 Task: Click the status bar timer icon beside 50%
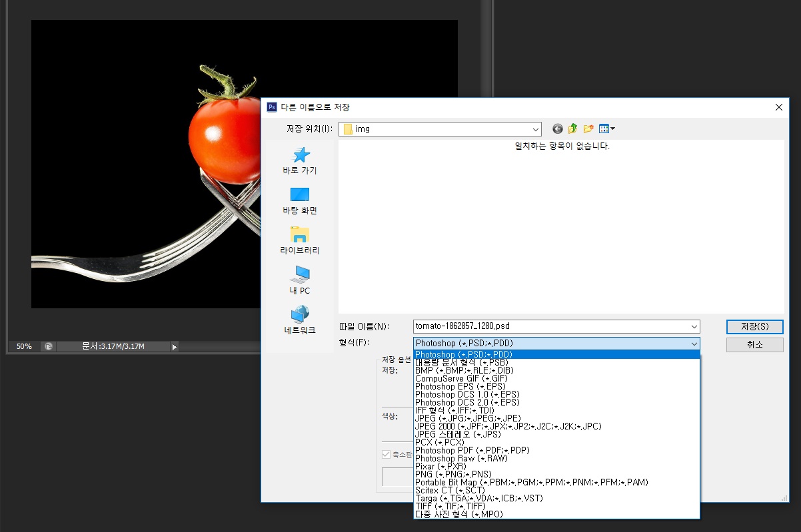48,346
